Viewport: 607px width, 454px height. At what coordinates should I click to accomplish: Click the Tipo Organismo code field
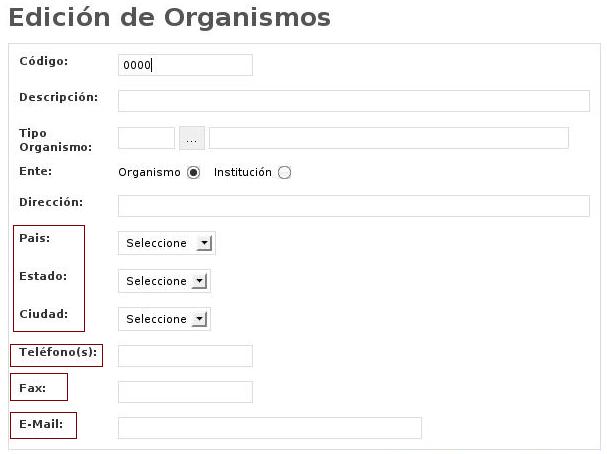(x=146, y=138)
